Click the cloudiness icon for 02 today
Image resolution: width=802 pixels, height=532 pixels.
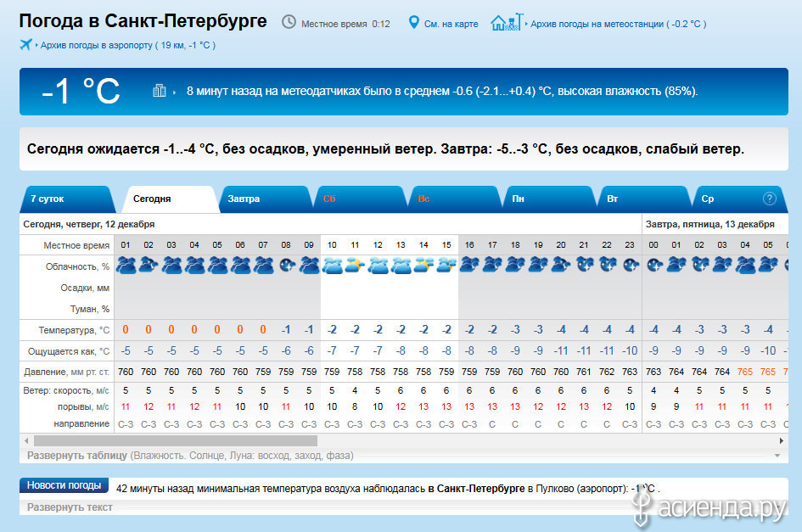click(x=149, y=266)
